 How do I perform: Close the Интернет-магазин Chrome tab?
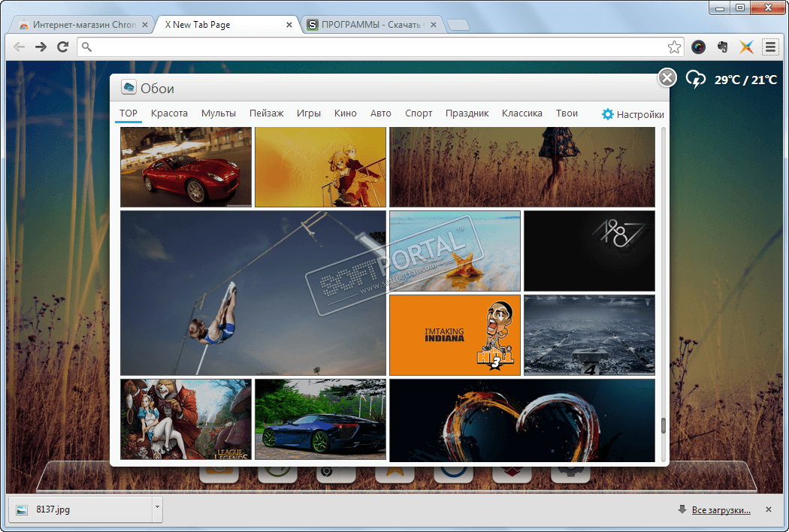pyautogui.click(x=145, y=25)
